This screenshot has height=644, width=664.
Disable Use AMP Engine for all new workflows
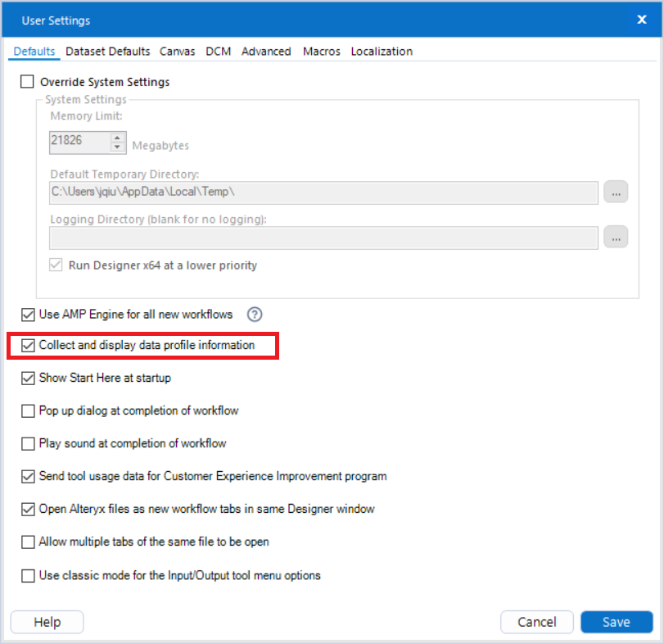pyautogui.click(x=27, y=315)
